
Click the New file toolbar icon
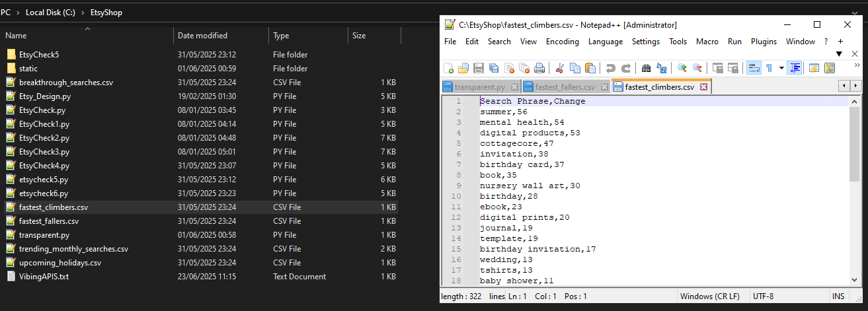click(449, 68)
